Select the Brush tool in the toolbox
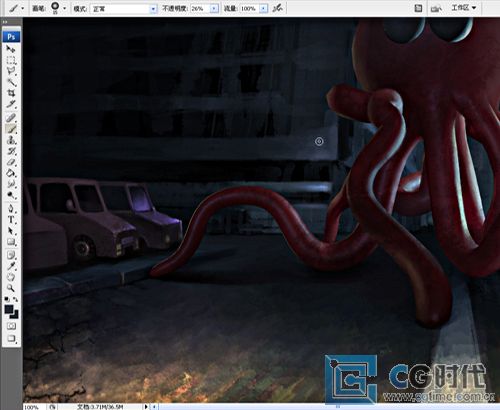Viewport: 500px width, 410px height. [x=11, y=129]
